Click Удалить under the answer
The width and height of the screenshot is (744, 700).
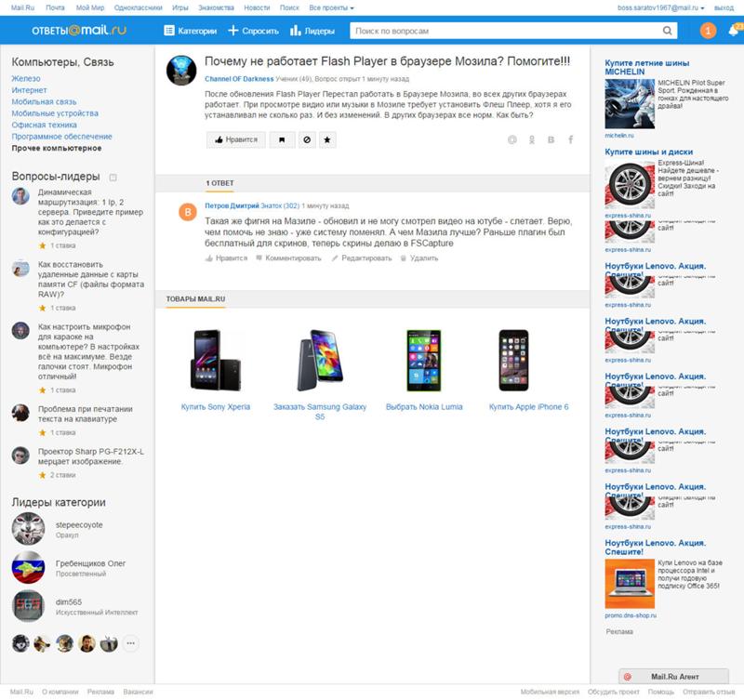click(x=419, y=258)
